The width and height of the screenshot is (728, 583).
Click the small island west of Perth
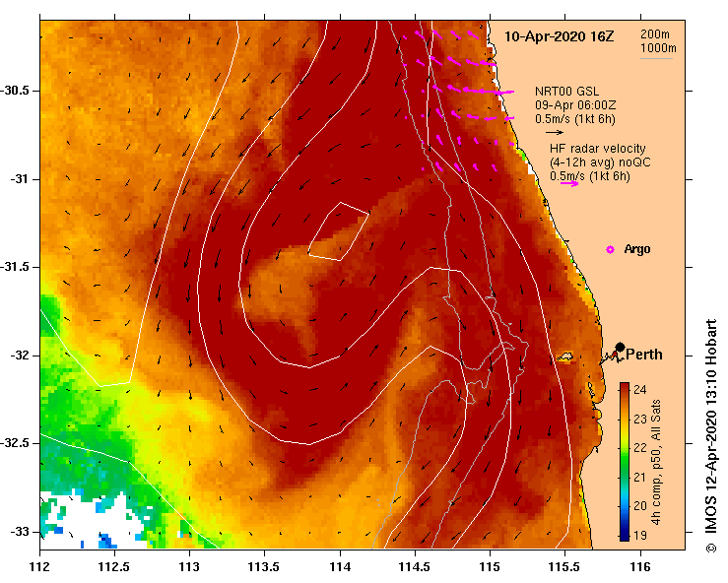pyautogui.click(x=565, y=356)
